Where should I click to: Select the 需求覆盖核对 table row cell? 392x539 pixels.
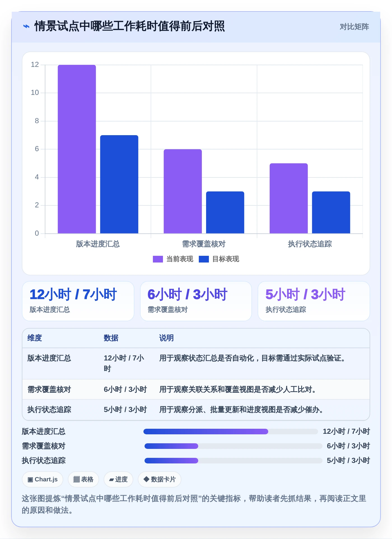point(49,390)
